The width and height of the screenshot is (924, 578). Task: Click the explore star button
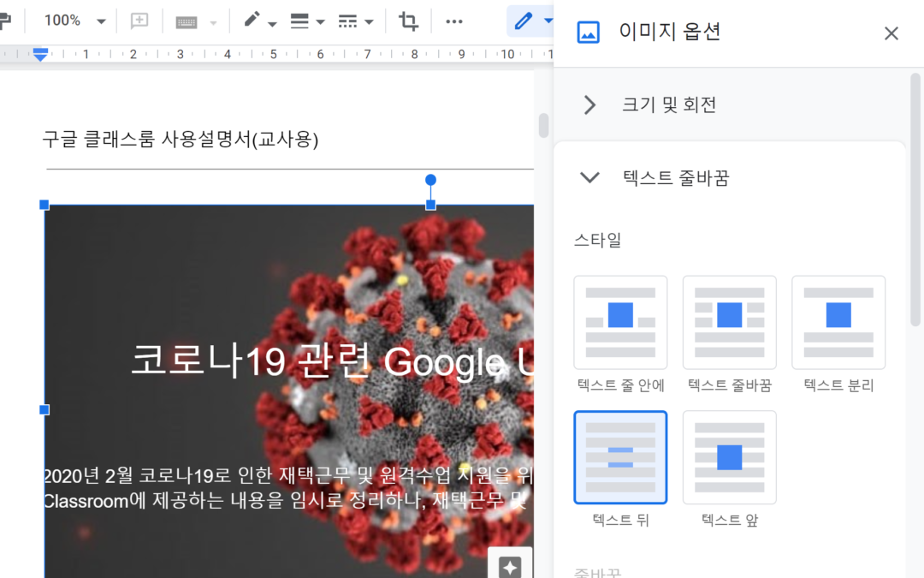pos(510,565)
